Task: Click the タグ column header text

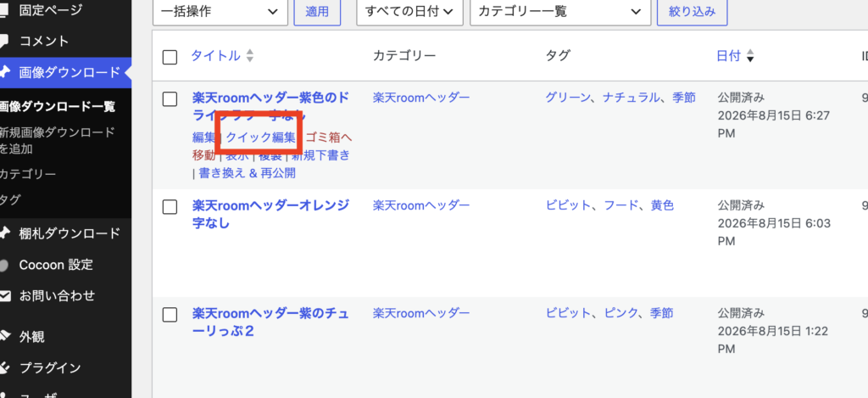Action: 558,55
